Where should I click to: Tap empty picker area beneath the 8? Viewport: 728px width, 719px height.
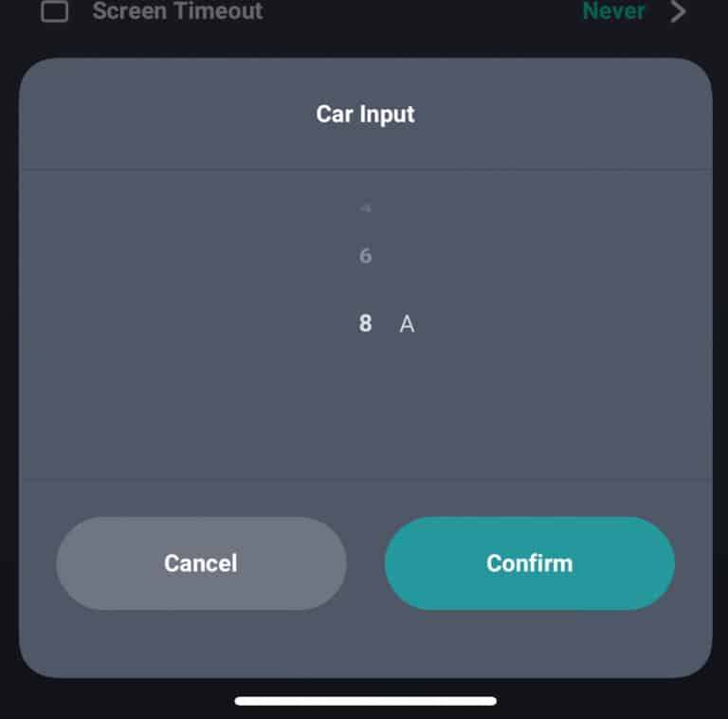(365, 409)
